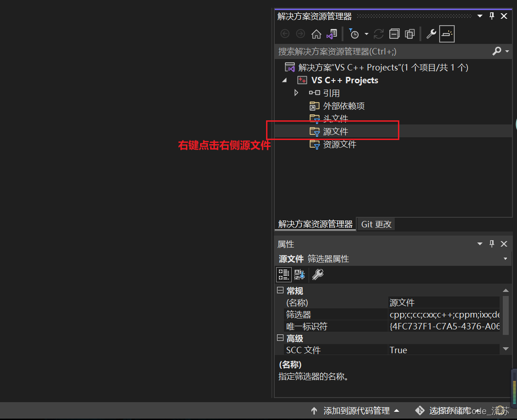Image resolution: width=517 pixels, height=420 pixels.
Task: Open pending changes filter clock icon
Action: tap(354, 33)
